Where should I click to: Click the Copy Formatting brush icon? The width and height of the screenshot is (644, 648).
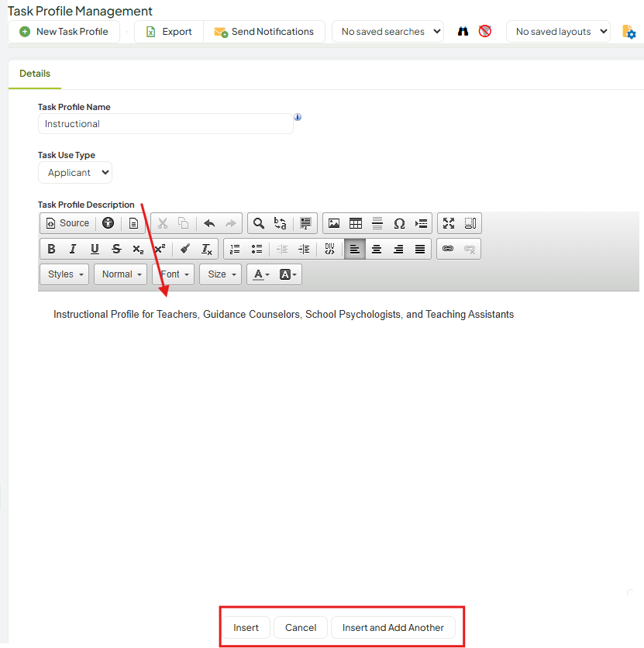pyautogui.click(x=185, y=249)
